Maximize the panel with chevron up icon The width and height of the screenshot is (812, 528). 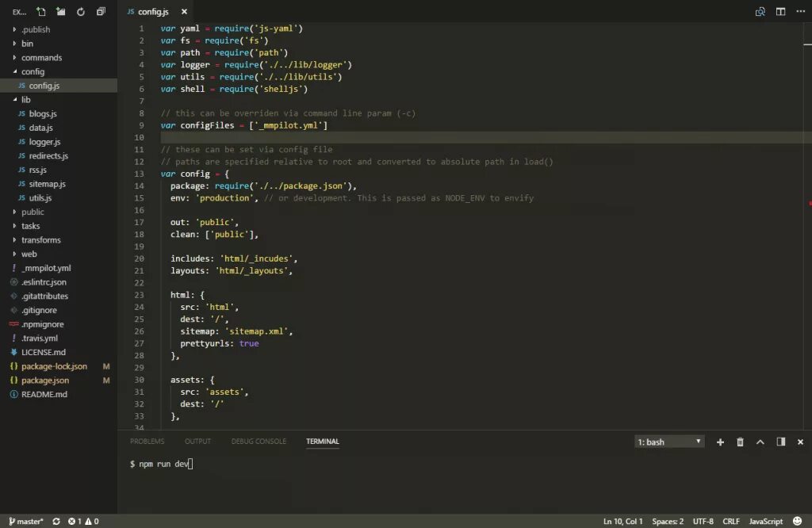tap(760, 442)
